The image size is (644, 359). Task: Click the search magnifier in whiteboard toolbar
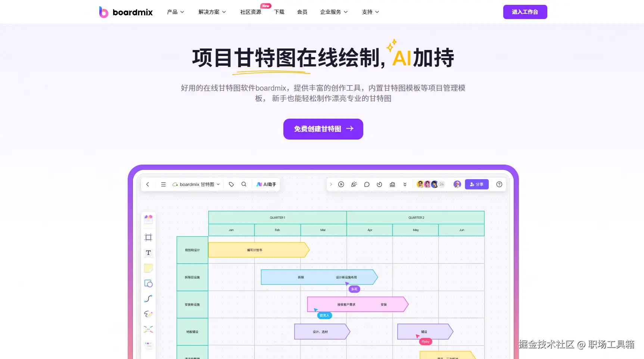click(244, 184)
